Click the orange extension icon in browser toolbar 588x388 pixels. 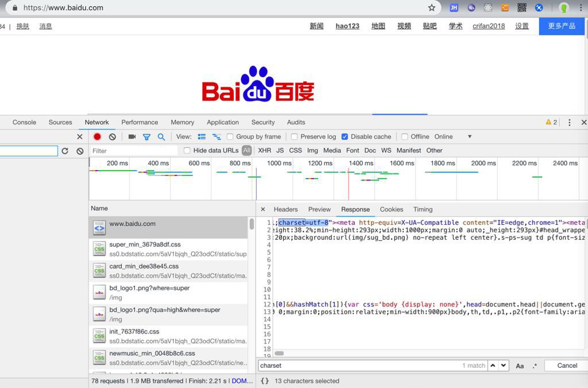[505, 7]
